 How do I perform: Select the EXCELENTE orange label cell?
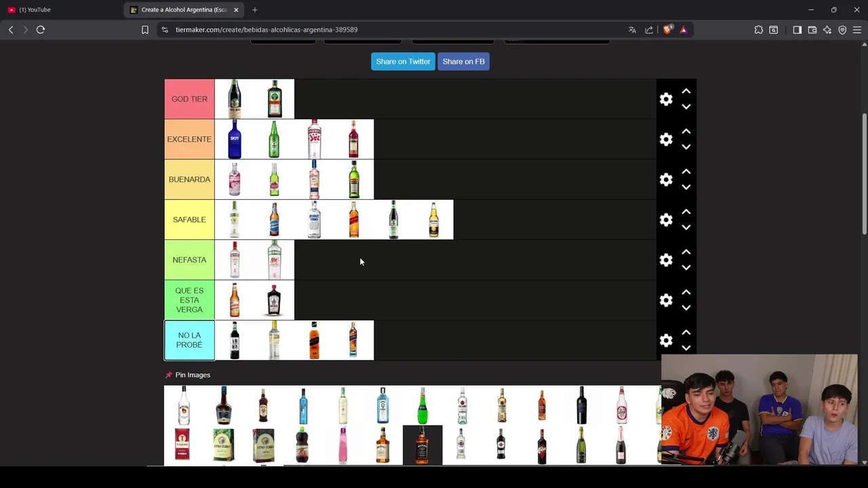[x=189, y=139]
